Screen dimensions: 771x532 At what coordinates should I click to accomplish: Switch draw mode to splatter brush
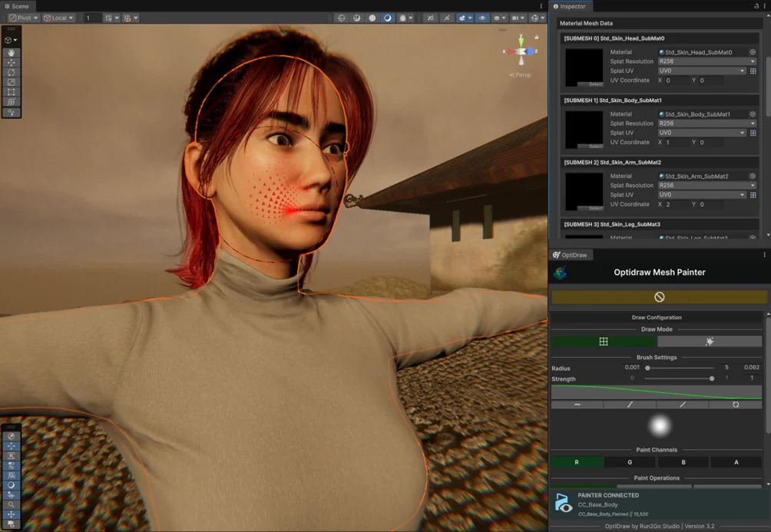click(710, 341)
